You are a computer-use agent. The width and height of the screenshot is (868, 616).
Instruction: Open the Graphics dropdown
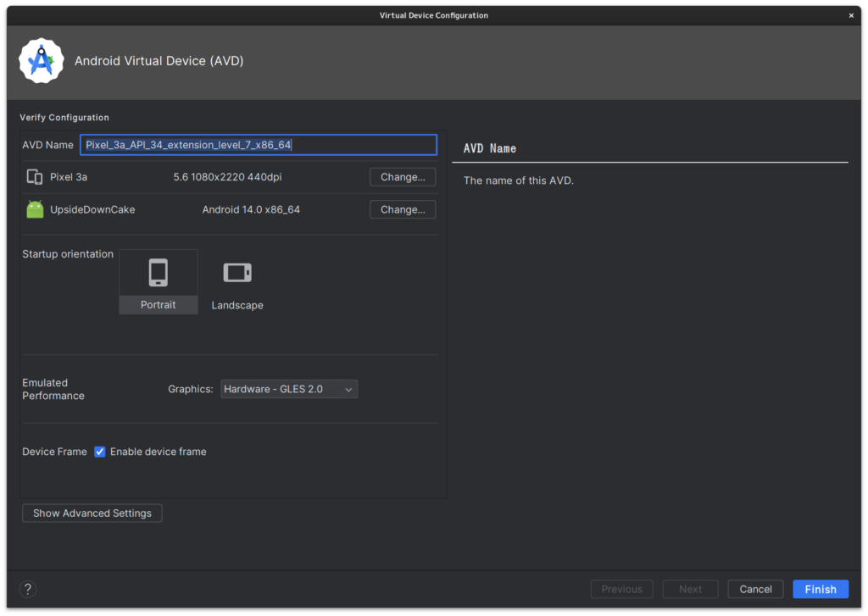[x=289, y=389]
